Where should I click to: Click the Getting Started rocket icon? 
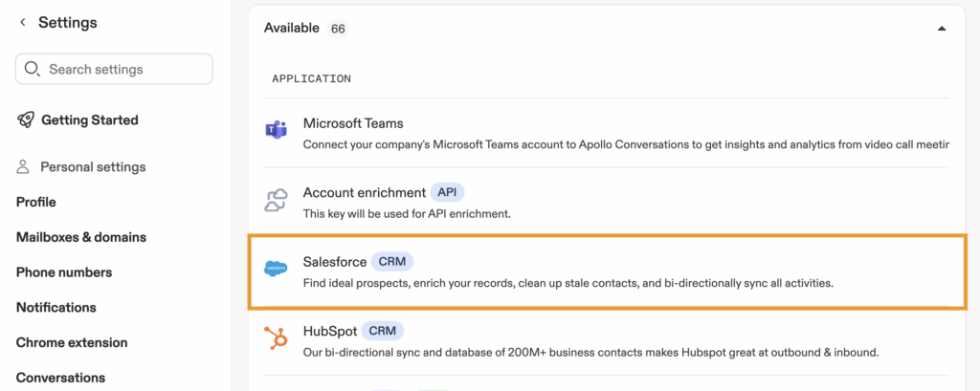(x=25, y=120)
